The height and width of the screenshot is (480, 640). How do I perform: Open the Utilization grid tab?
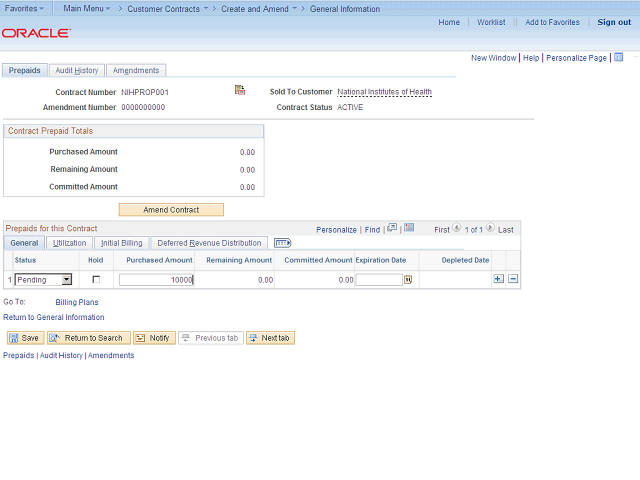point(69,243)
